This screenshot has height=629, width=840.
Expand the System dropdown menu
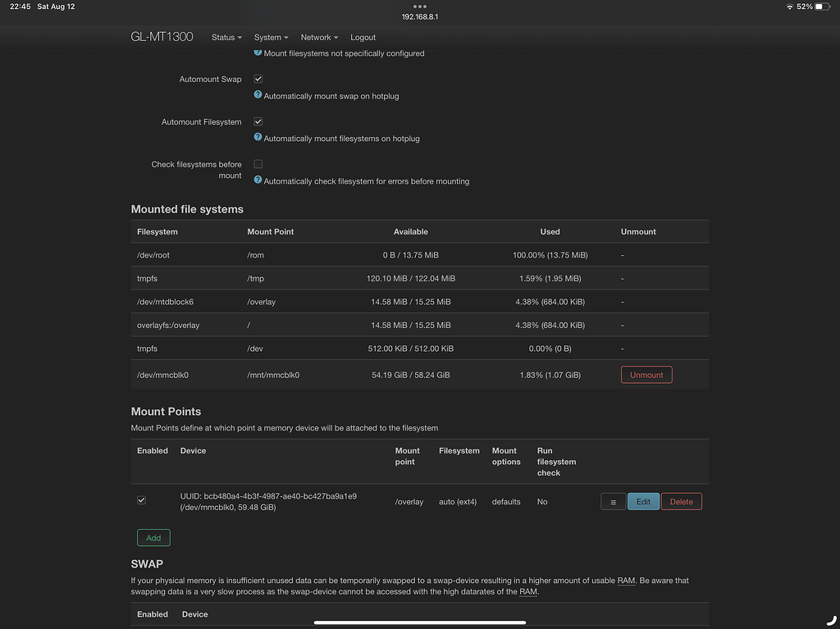271,37
